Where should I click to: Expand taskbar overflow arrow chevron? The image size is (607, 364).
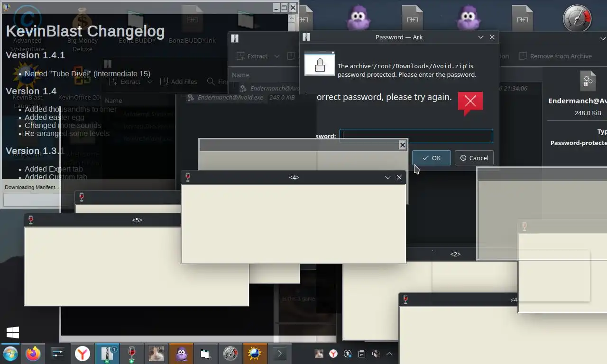coord(279,354)
